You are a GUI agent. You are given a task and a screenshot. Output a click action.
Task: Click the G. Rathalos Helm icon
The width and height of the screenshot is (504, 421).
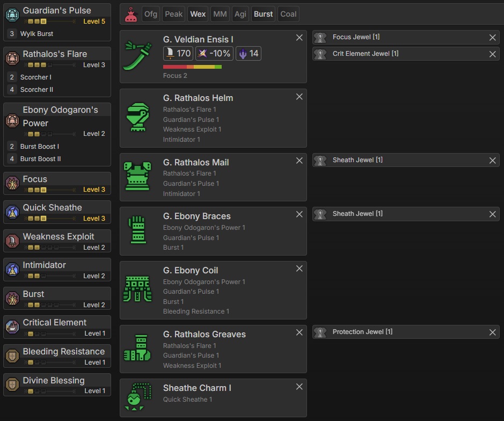137,118
